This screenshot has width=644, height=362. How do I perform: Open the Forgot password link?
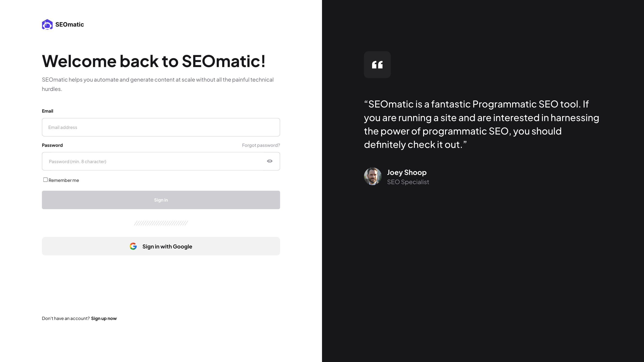(261, 145)
